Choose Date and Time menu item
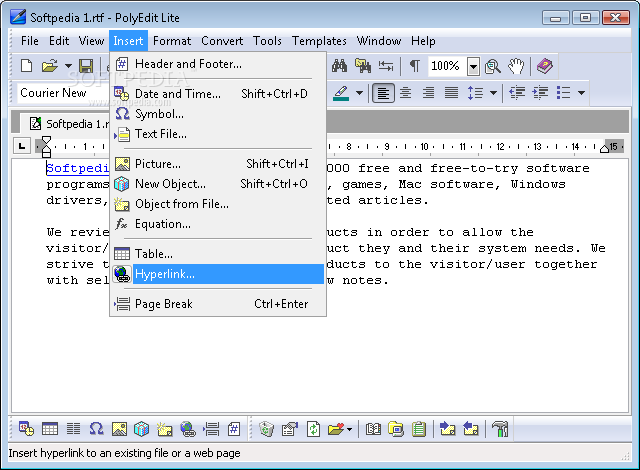This screenshot has height=470, width=640. 218,94
